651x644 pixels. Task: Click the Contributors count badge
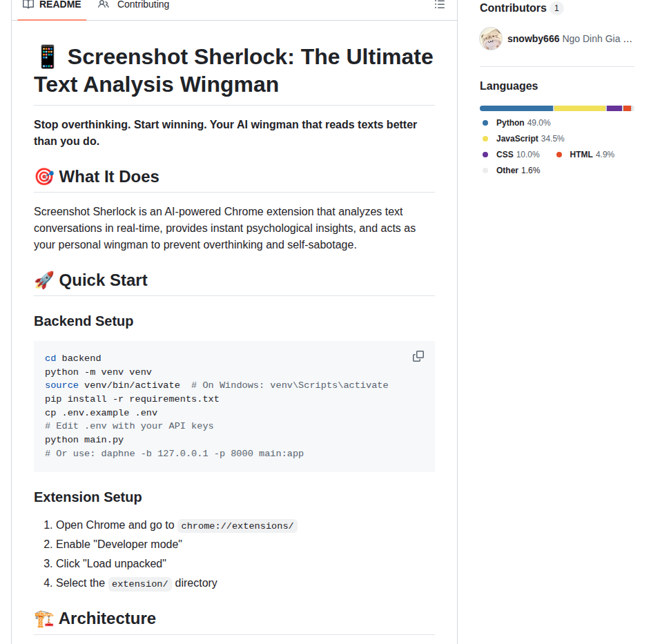556,8
